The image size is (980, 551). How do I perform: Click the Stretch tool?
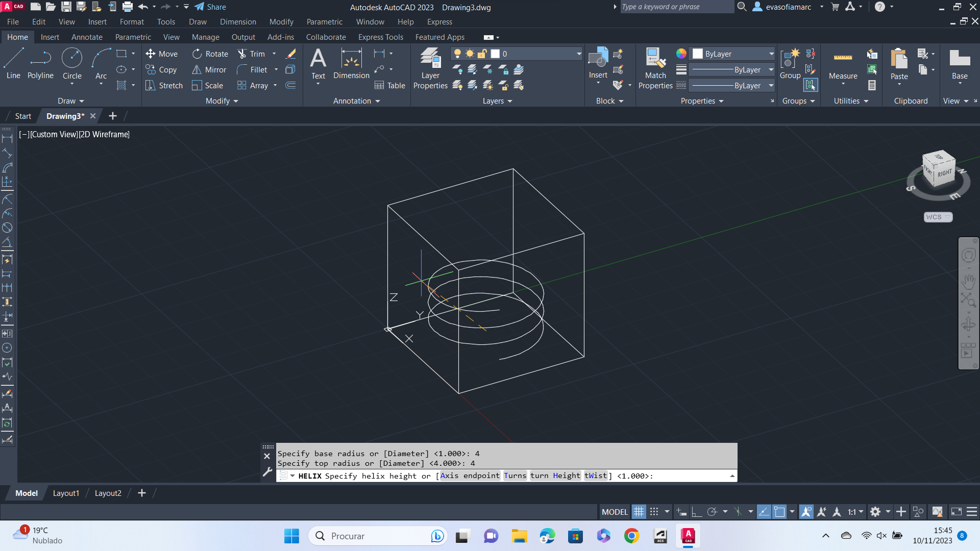(164, 86)
